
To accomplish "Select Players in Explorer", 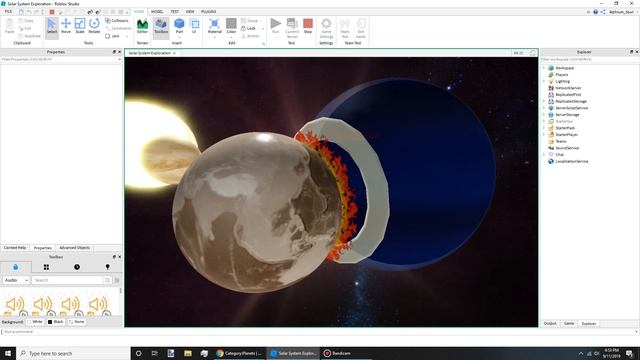I will click(x=562, y=75).
